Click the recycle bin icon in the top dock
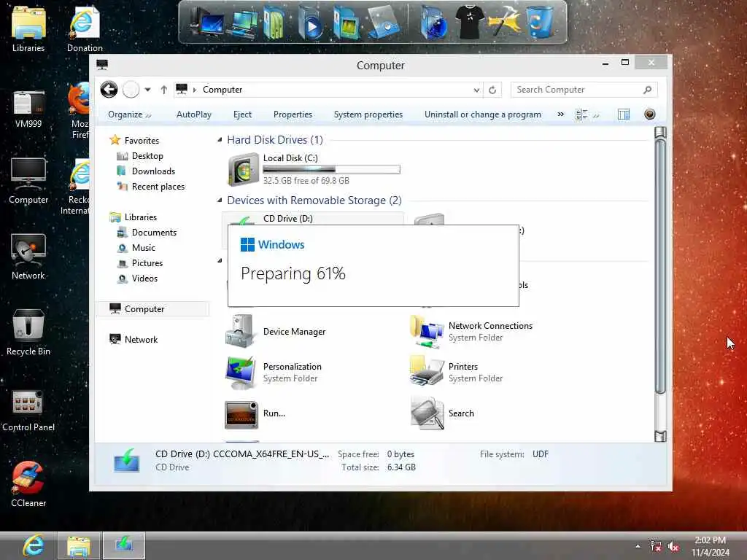 pos(541,22)
